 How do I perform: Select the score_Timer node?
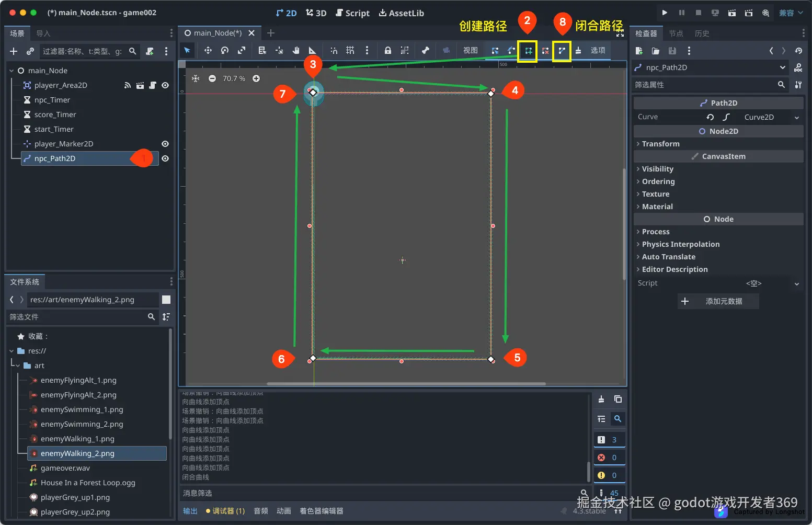point(55,115)
